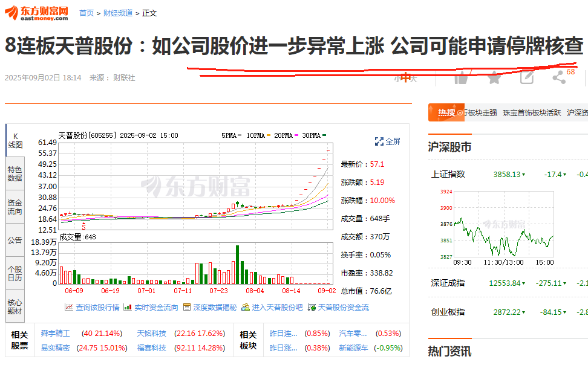Screen dimensions: 588x365
Task: Click the 上证指数 intraday chart thumbnail
Action: pyautogui.click(x=504, y=224)
